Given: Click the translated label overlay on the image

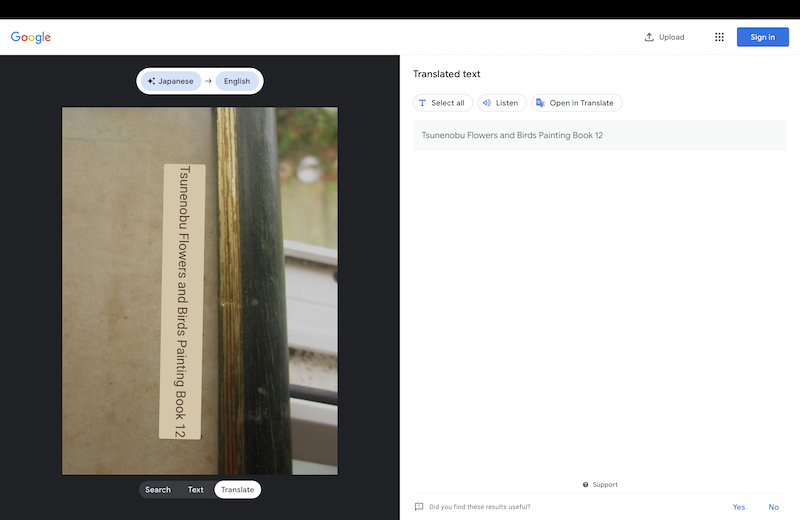Looking at the screenshot, I should pyautogui.click(x=181, y=300).
